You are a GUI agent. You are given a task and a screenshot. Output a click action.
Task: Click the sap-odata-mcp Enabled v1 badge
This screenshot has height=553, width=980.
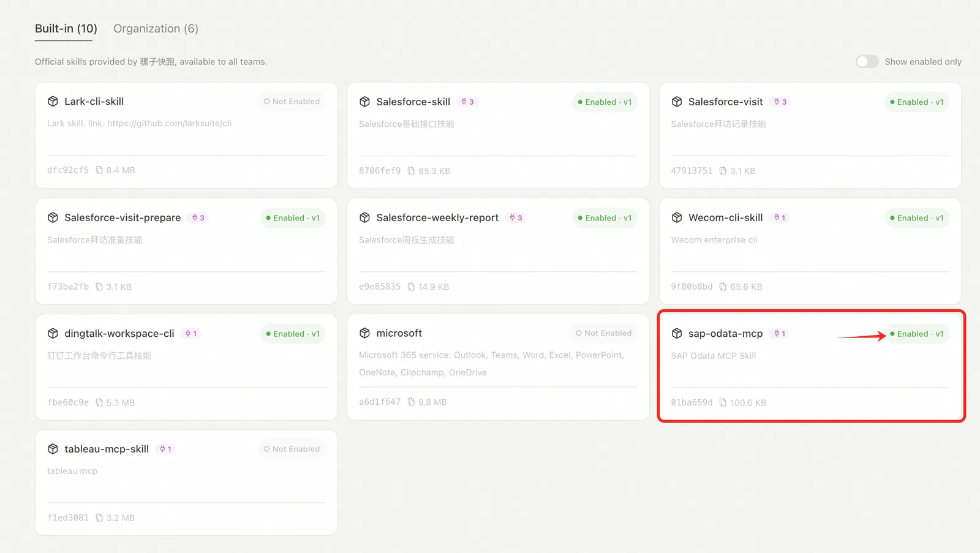click(x=916, y=333)
